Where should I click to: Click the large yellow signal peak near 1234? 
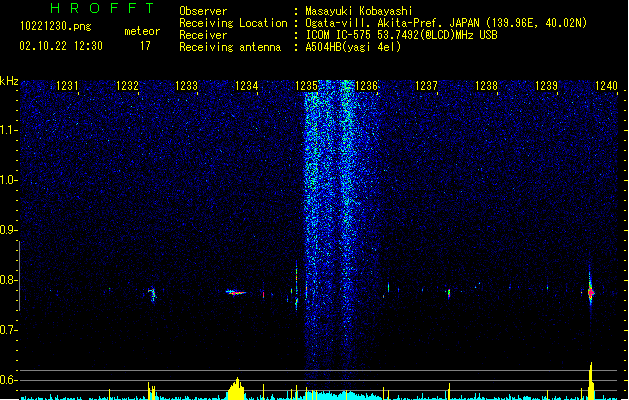(x=236, y=388)
